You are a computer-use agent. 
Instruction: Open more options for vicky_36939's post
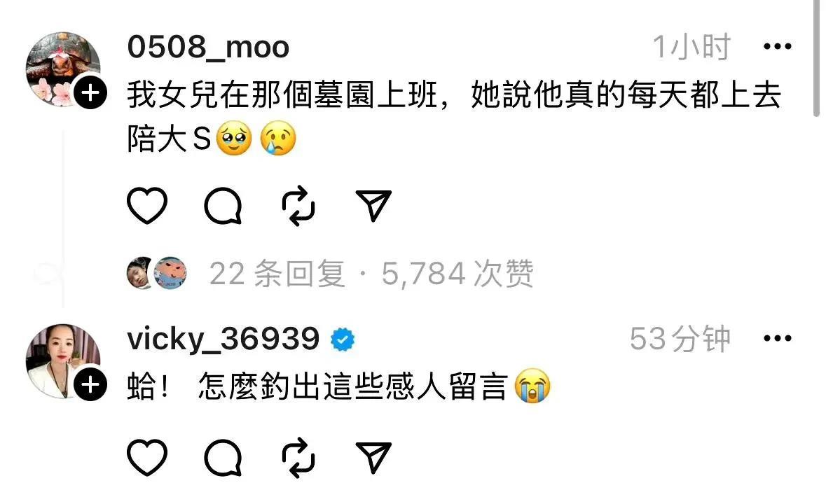(778, 338)
